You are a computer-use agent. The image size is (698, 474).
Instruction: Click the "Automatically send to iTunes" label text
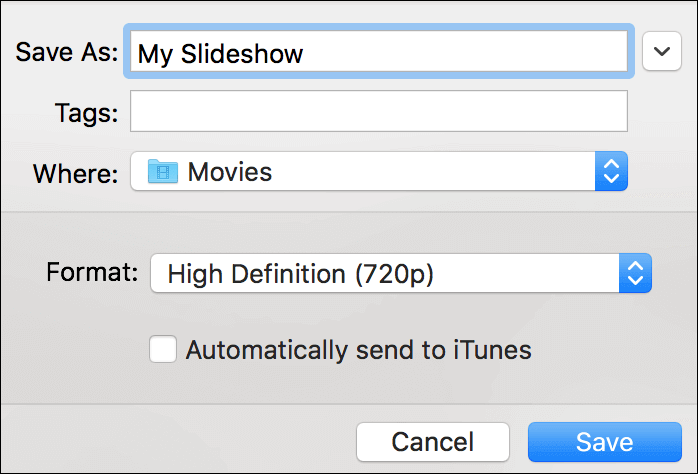tap(358, 350)
